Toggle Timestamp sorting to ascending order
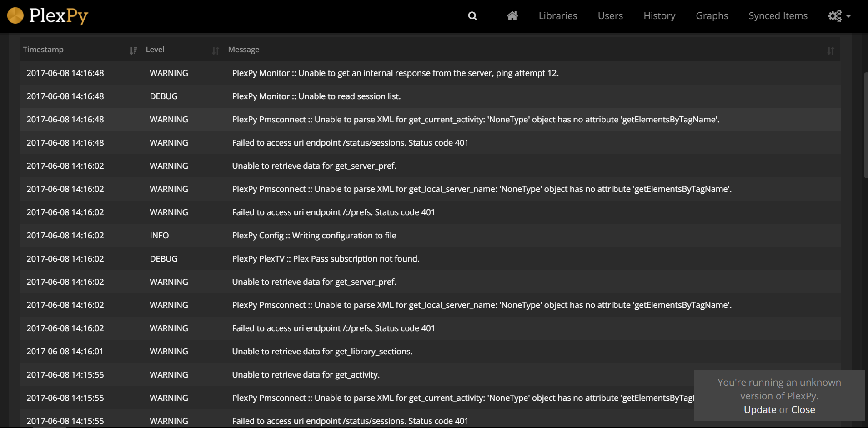 133,50
